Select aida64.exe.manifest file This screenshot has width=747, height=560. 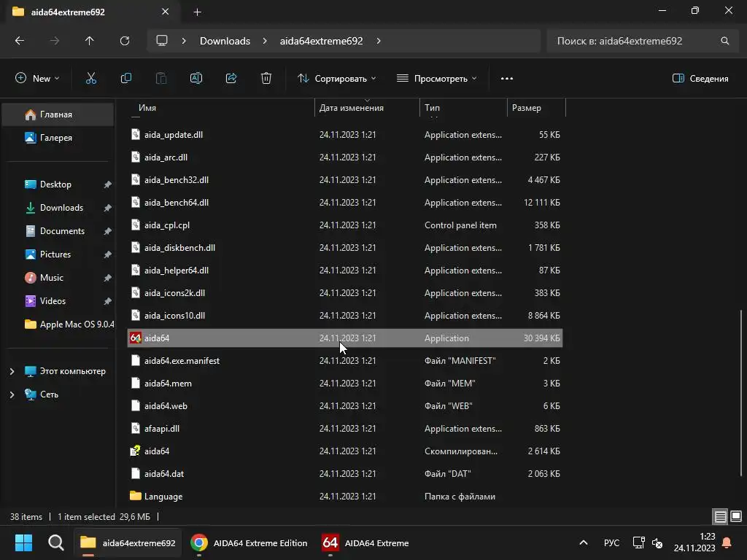point(345,360)
